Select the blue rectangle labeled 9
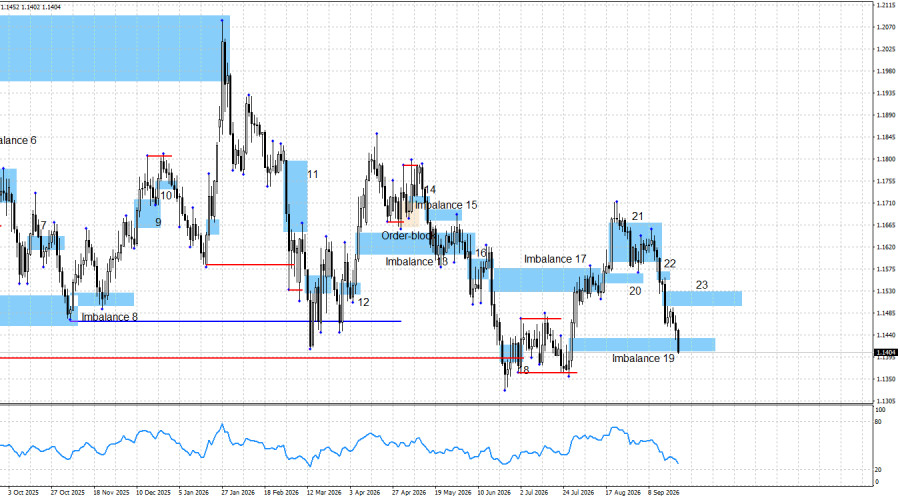 pyautogui.click(x=148, y=214)
